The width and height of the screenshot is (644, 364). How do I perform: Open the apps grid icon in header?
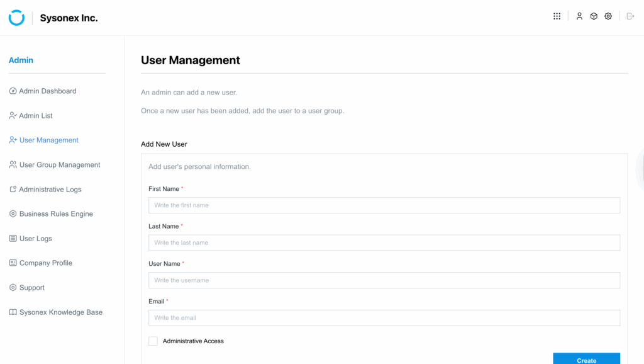pyautogui.click(x=557, y=16)
